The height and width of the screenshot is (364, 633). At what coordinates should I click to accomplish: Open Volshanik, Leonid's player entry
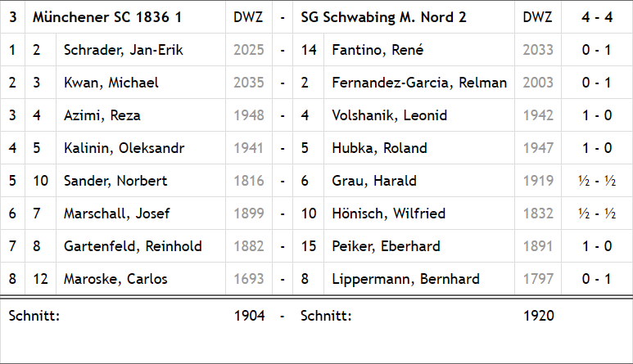389,115
